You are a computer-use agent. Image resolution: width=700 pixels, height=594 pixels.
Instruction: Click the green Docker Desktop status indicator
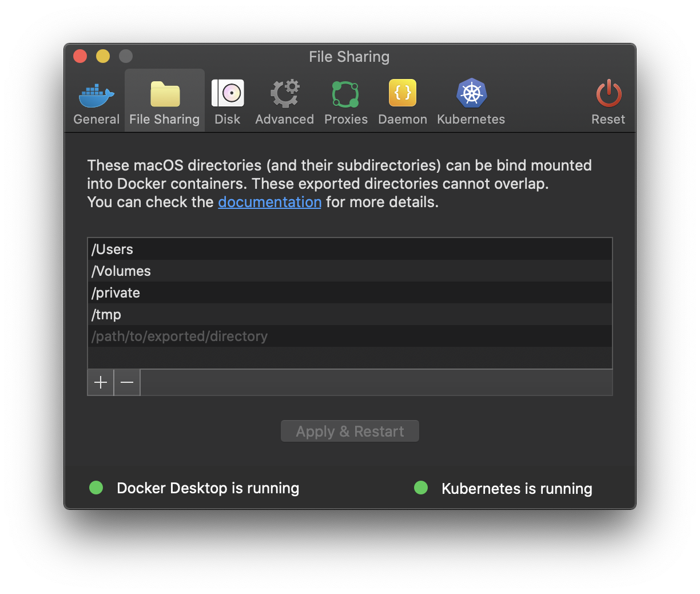[96, 488]
